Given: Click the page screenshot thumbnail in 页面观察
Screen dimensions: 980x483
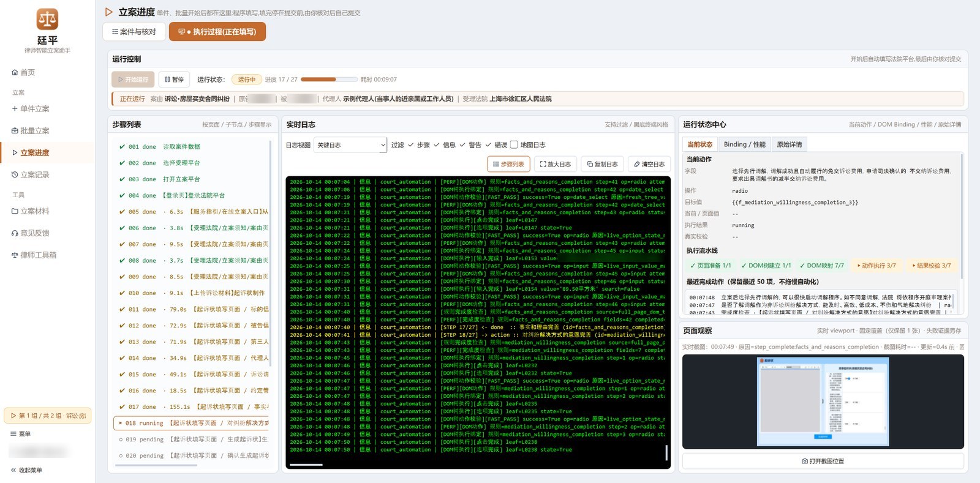Looking at the screenshot, I should tap(823, 402).
